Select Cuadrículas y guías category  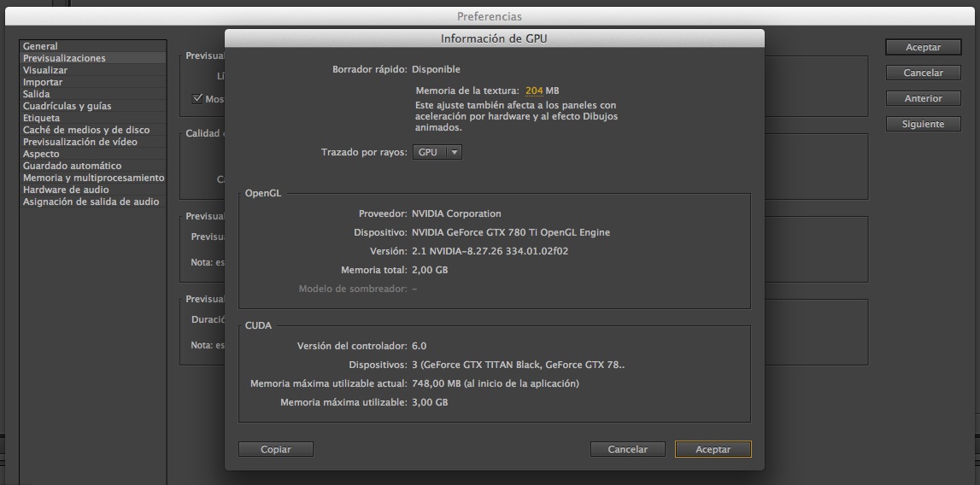(93, 106)
